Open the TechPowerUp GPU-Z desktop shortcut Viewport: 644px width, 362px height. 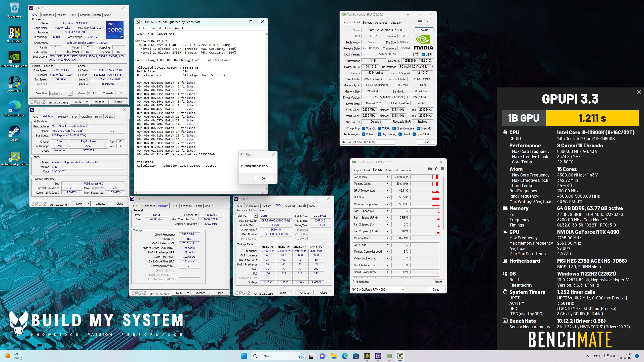click(x=14, y=158)
